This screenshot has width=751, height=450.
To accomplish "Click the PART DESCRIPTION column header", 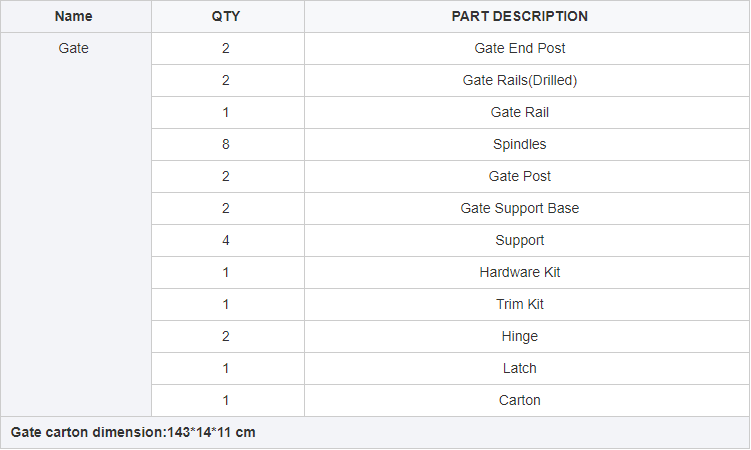I will [520, 16].
